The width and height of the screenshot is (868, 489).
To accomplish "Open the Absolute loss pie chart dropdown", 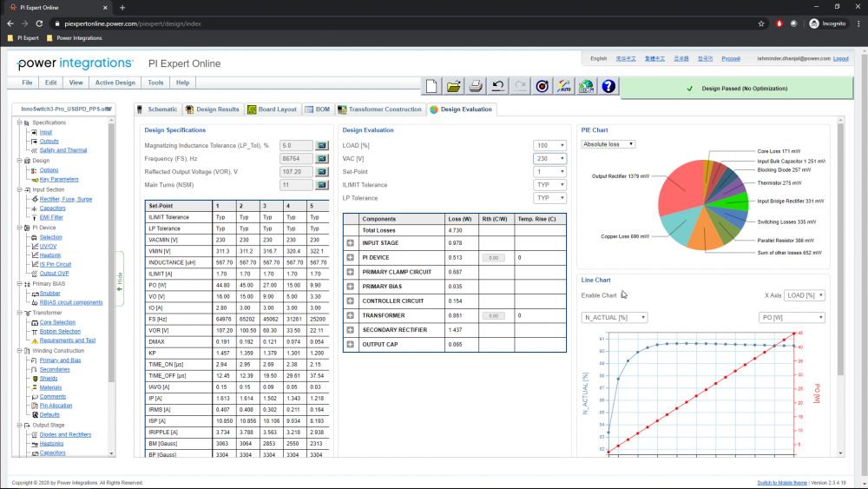I will pyautogui.click(x=608, y=144).
